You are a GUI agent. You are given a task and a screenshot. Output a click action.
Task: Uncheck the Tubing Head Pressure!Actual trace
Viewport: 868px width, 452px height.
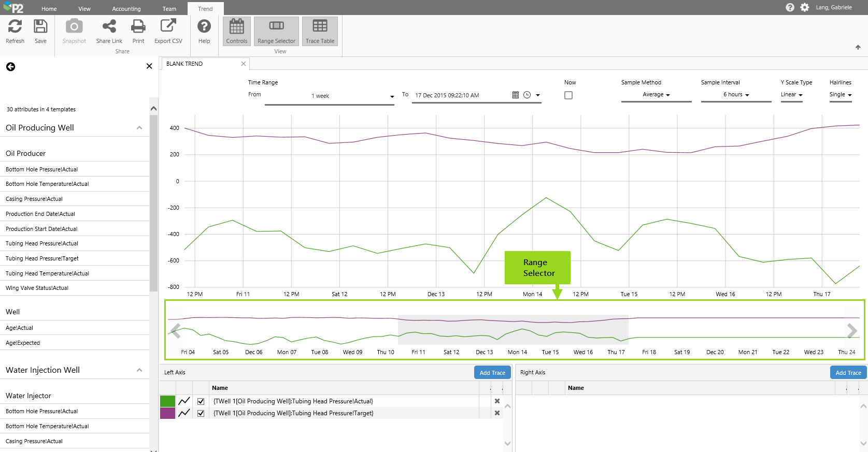click(201, 401)
